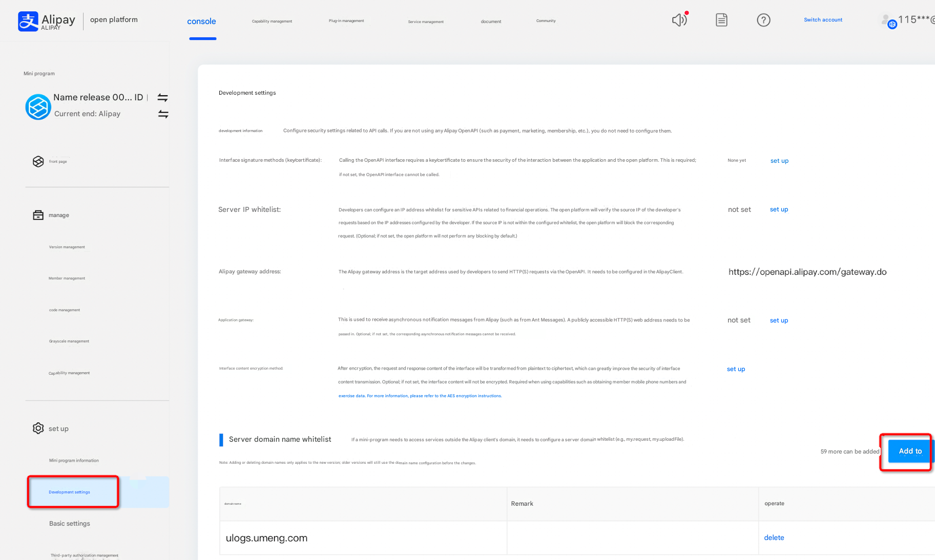Open Third-party authorization management in the sidebar
935x560 pixels.
(85, 555)
